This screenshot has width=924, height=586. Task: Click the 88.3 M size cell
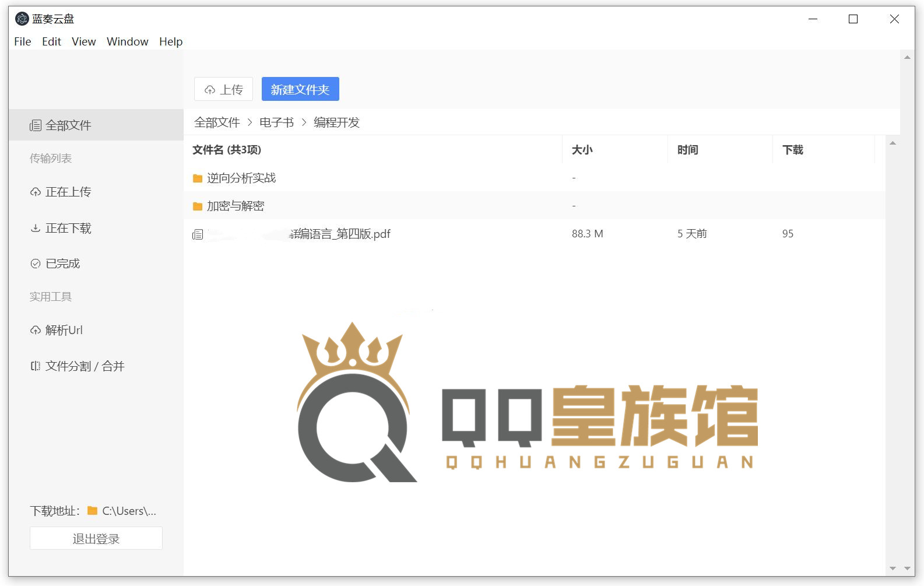click(x=588, y=234)
